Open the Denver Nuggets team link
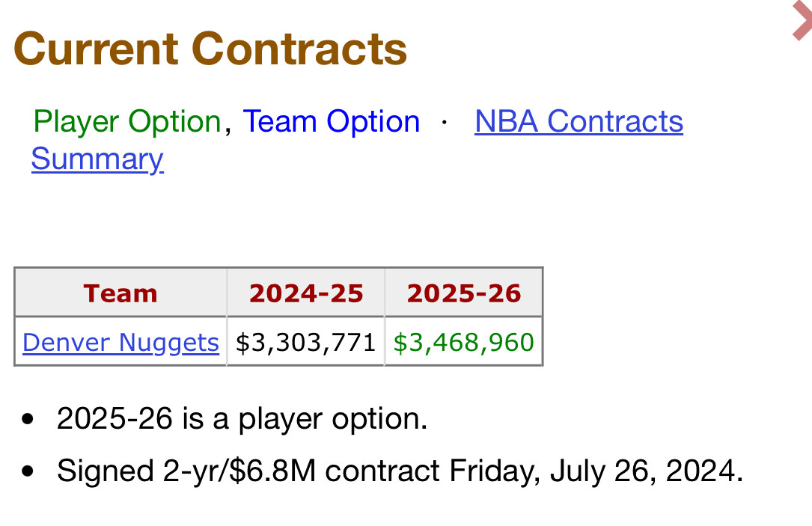 pos(120,342)
